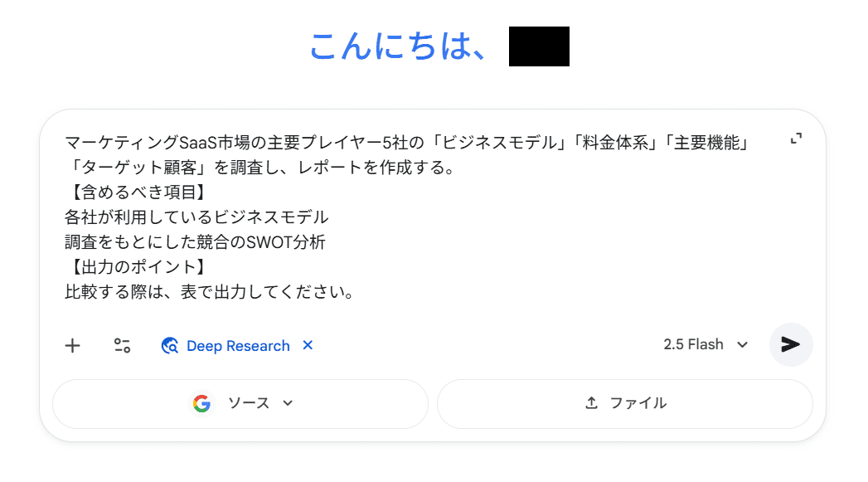Click the Deep Research magnifier icon
The height and width of the screenshot is (482, 868).
(x=171, y=346)
